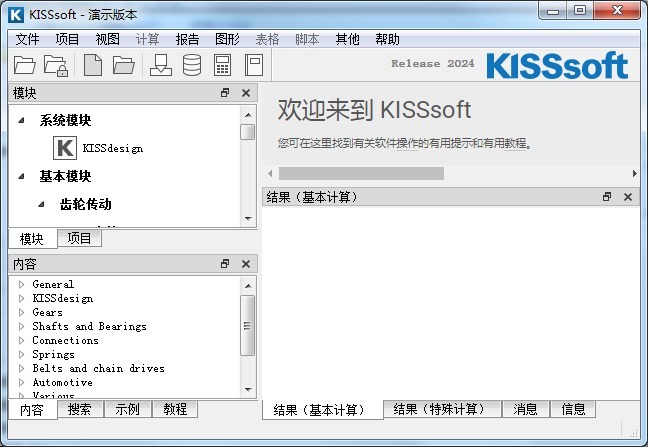
Task: Click the locked folder toolbar icon
Action: 56,66
